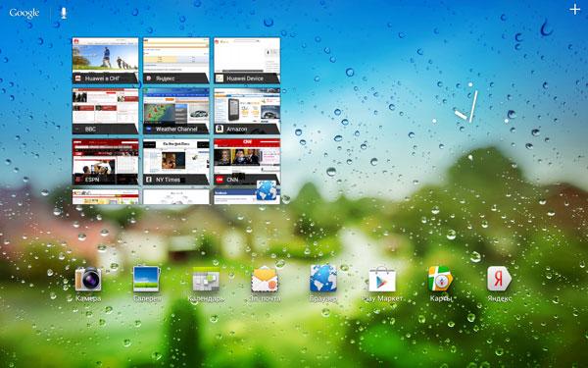
Task: Open the Huawei в СНГ bookmark thumbnail
Action: tap(106, 60)
